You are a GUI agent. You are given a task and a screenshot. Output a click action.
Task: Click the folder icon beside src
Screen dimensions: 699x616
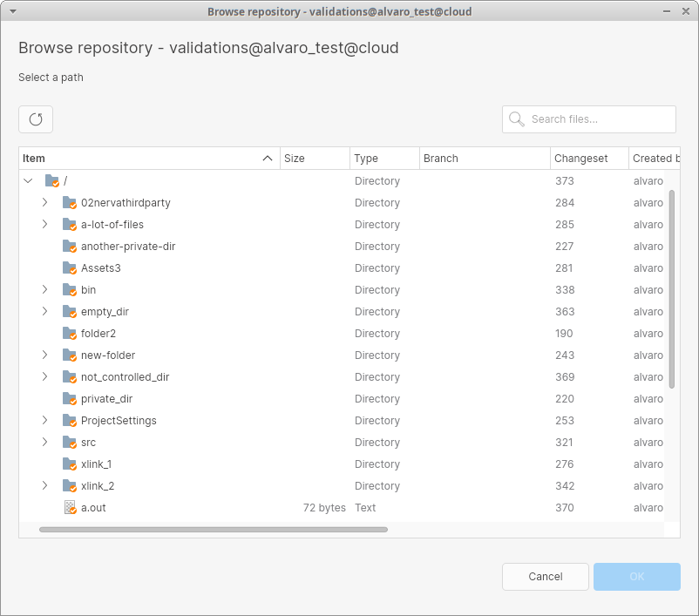[69, 442]
